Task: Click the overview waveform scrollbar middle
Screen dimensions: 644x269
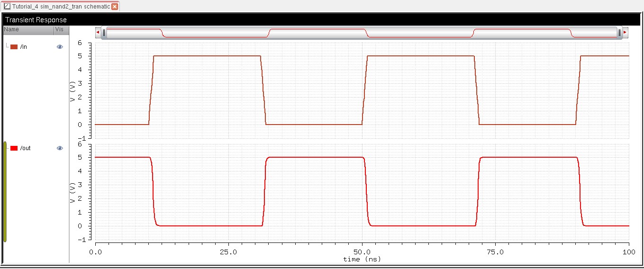Action: tap(362, 32)
